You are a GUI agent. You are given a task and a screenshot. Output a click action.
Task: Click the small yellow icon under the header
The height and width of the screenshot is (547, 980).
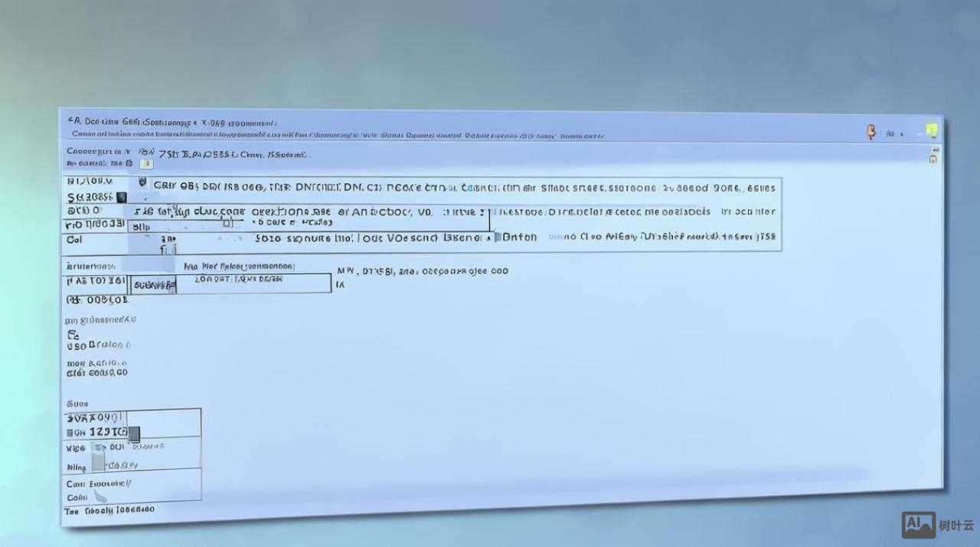pos(146,163)
